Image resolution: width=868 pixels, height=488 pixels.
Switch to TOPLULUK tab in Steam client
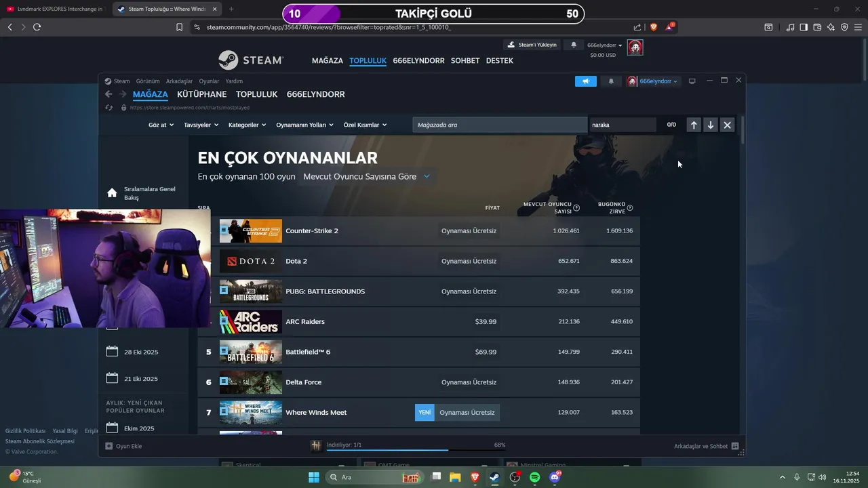tap(257, 94)
